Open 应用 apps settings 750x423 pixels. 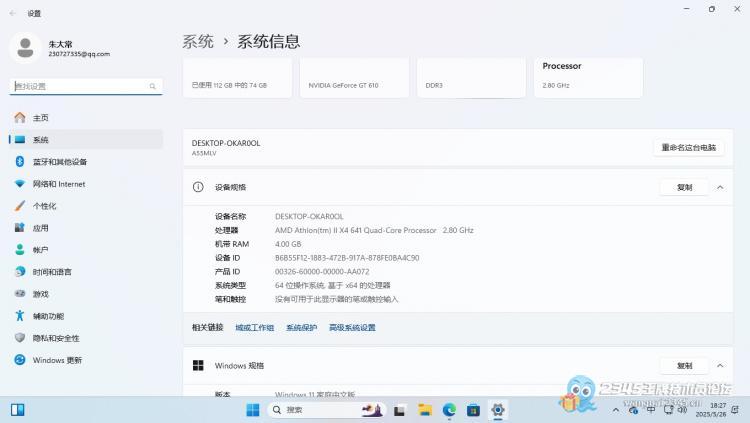(x=86, y=228)
